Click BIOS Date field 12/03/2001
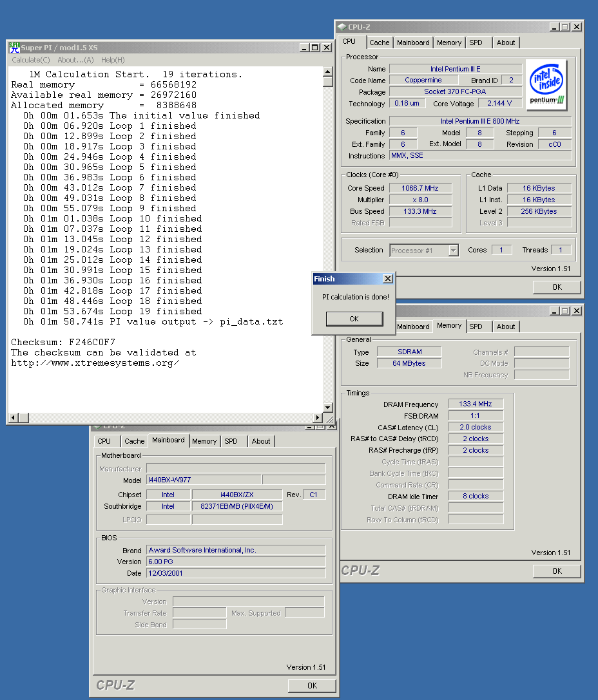 pos(236,572)
